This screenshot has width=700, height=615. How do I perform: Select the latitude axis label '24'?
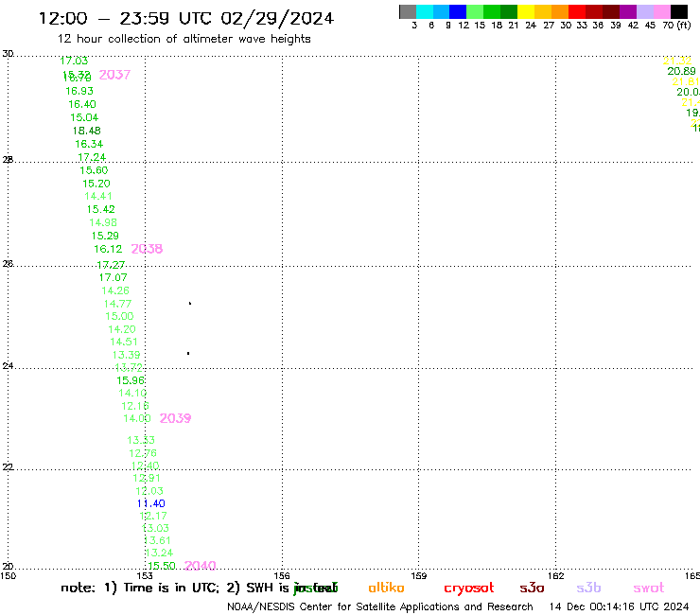point(8,366)
